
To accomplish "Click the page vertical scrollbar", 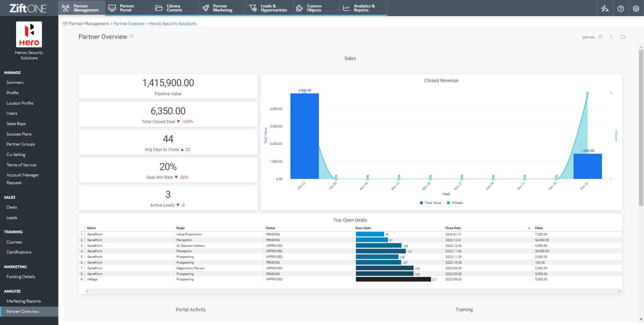I will tap(641, 127).
